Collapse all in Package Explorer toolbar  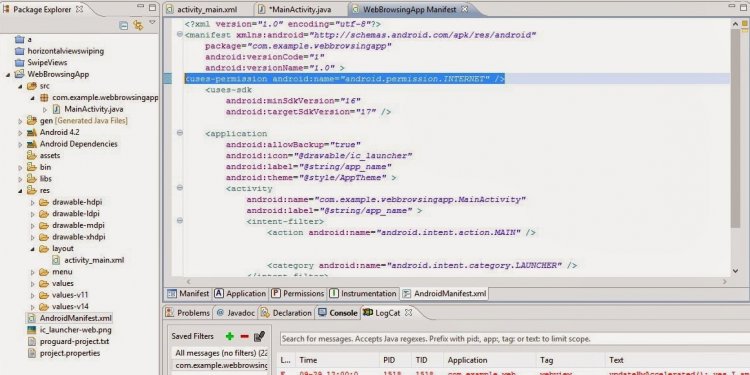(x=123, y=25)
